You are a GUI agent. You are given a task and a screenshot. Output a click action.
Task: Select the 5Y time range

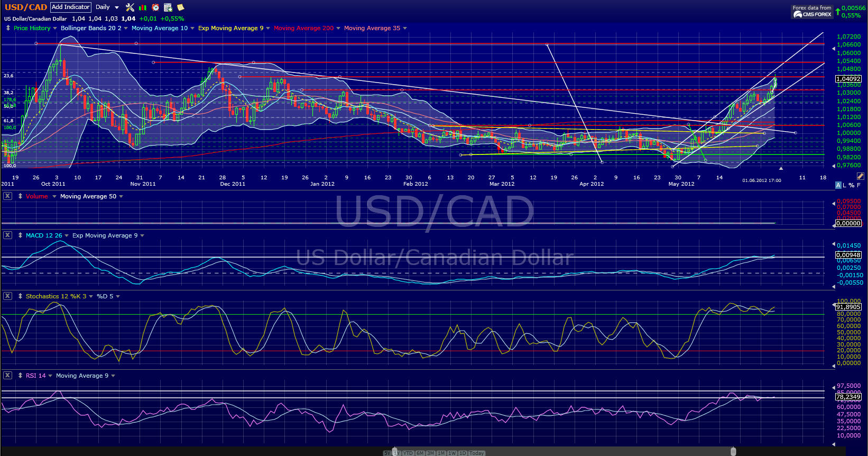click(x=387, y=453)
